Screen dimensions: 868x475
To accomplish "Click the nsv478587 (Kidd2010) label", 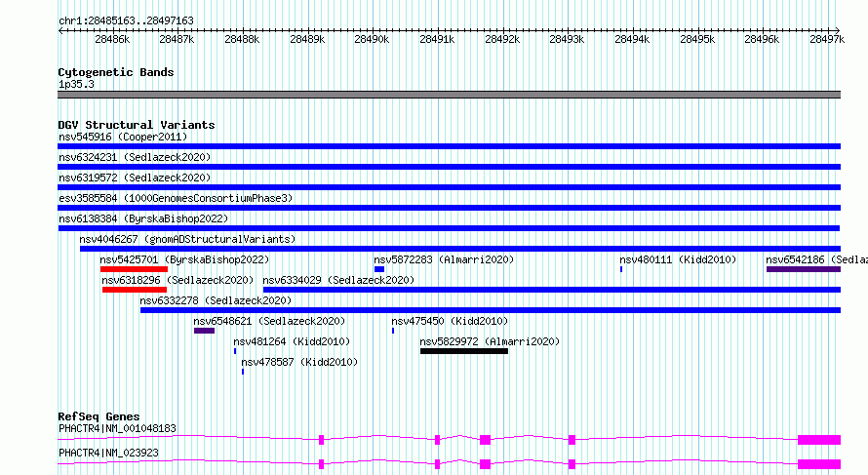I will 299,362.
